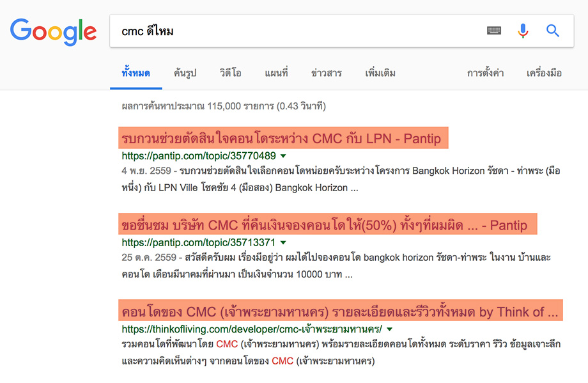This screenshot has width=588, height=383.
Task: Open the วิดีโอ tab
Action: pos(230,72)
